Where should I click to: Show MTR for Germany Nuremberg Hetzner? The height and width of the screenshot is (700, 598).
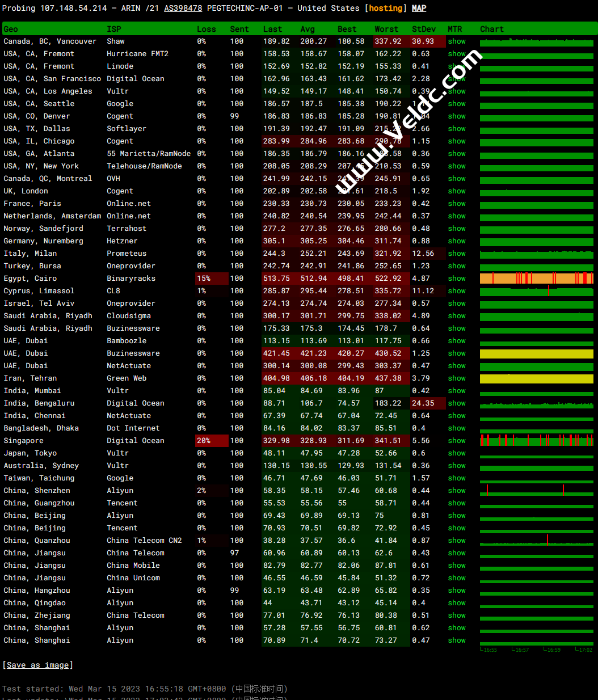coord(456,241)
